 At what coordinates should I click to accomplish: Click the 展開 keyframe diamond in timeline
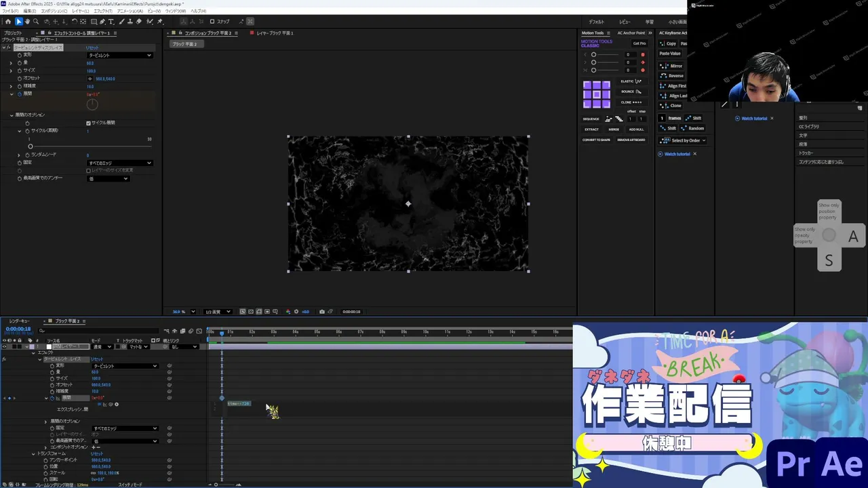point(222,398)
